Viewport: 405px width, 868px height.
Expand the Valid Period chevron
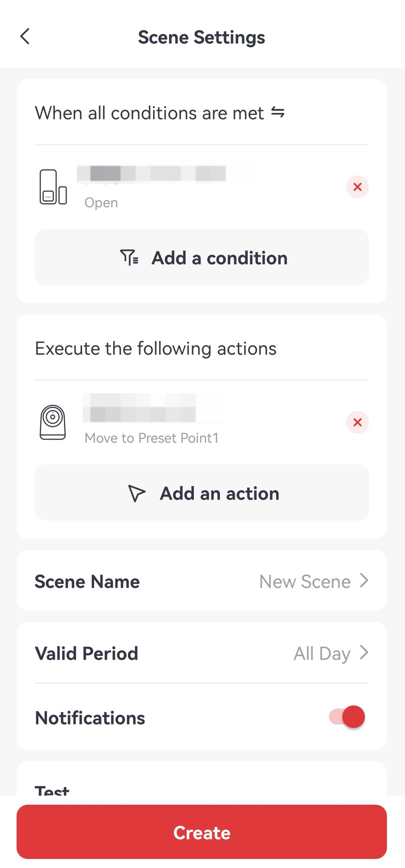click(x=364, y=653)
